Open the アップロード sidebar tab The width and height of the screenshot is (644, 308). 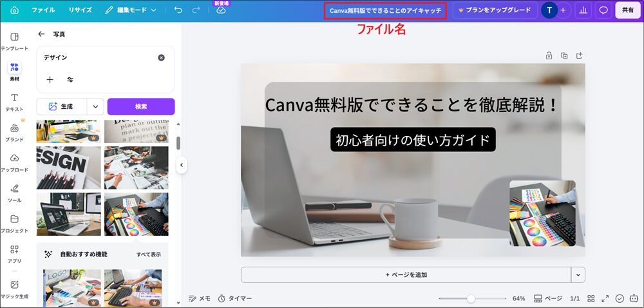tap(14, 162)
